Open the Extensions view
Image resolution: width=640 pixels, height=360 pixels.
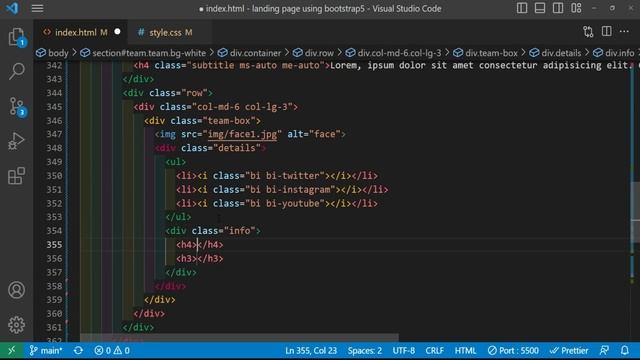click(x=16, y=176)
